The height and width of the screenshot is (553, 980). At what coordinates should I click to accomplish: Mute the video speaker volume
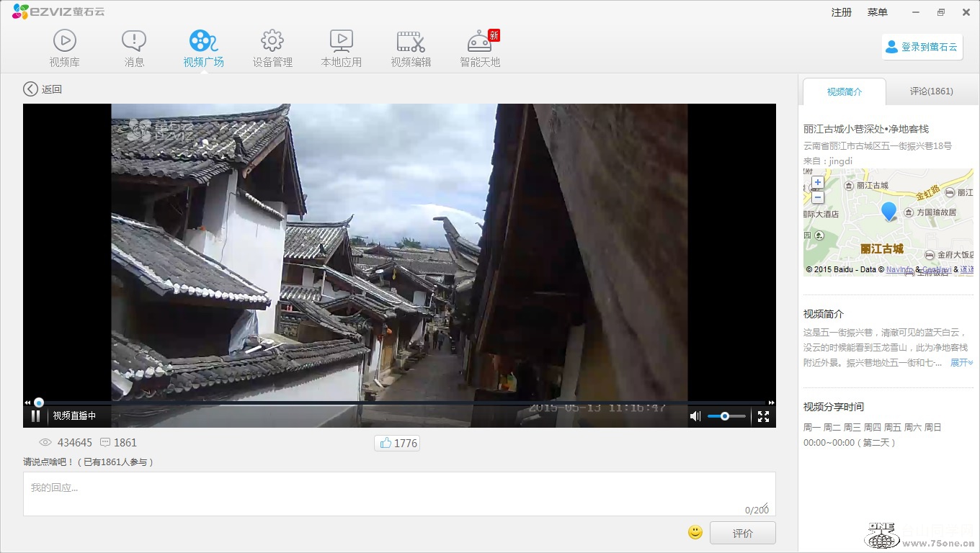click(x=695, y=416)
